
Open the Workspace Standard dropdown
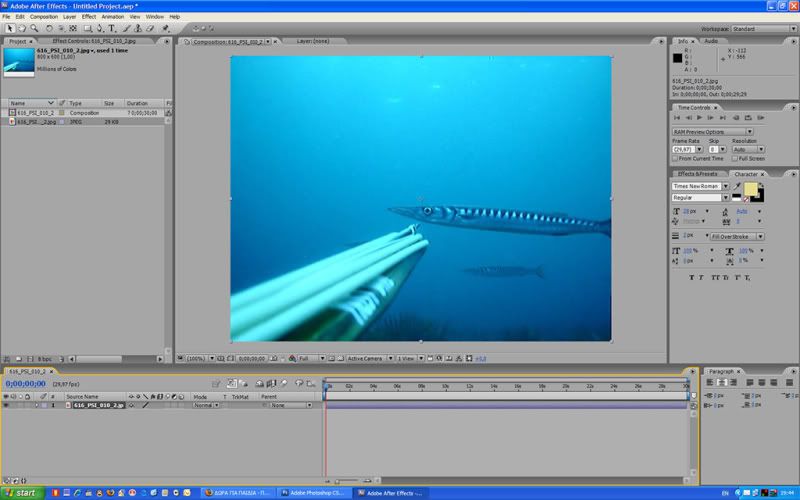click(764, 29)
